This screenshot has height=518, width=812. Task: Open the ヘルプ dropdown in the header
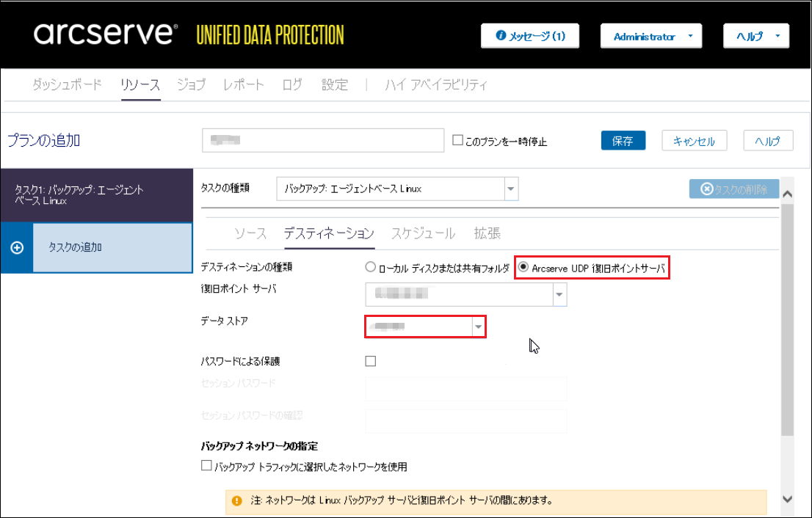(756, 36)
